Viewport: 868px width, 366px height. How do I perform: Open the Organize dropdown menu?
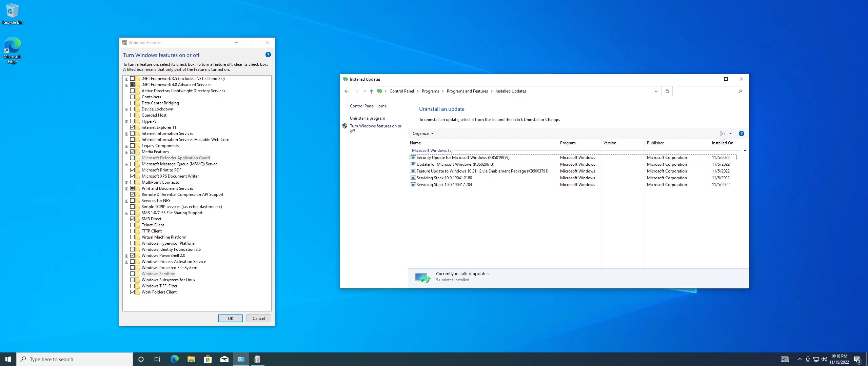pos(423,134)
